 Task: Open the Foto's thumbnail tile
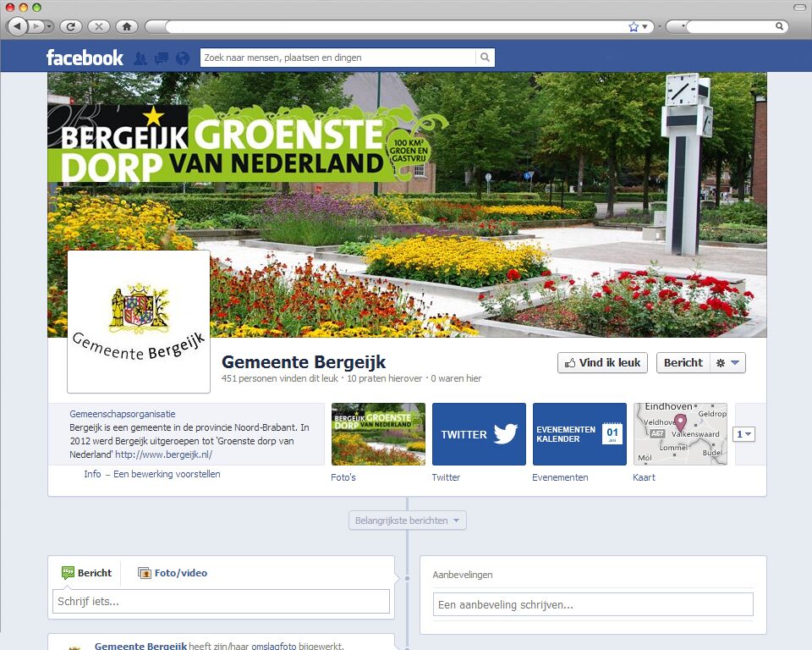click(379, 434)
